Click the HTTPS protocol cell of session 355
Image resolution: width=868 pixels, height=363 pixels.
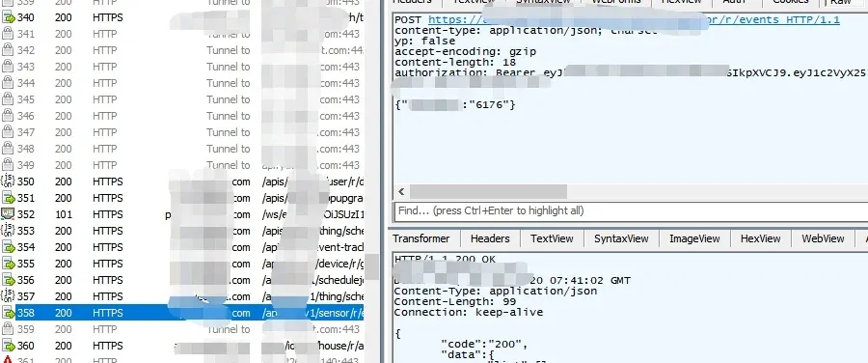coord(108,264)
